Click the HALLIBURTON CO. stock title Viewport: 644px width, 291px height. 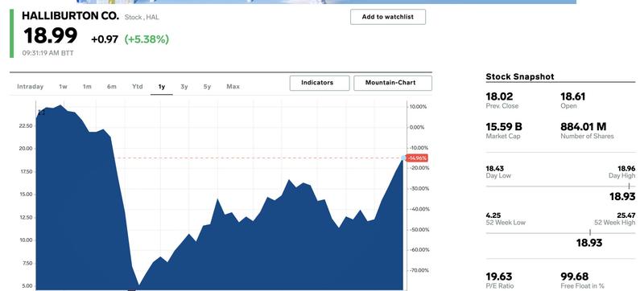tap(70, 16)
